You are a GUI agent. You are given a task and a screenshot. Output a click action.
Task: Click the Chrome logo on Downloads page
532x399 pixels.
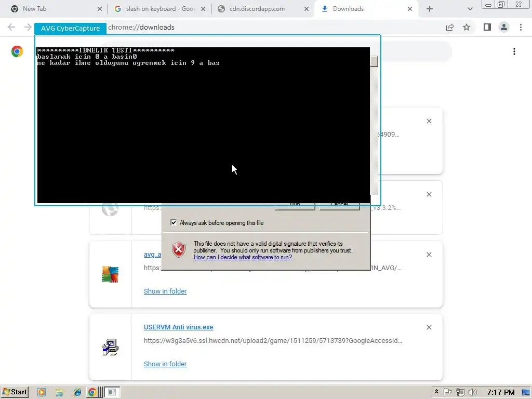[x=17, y=51]
